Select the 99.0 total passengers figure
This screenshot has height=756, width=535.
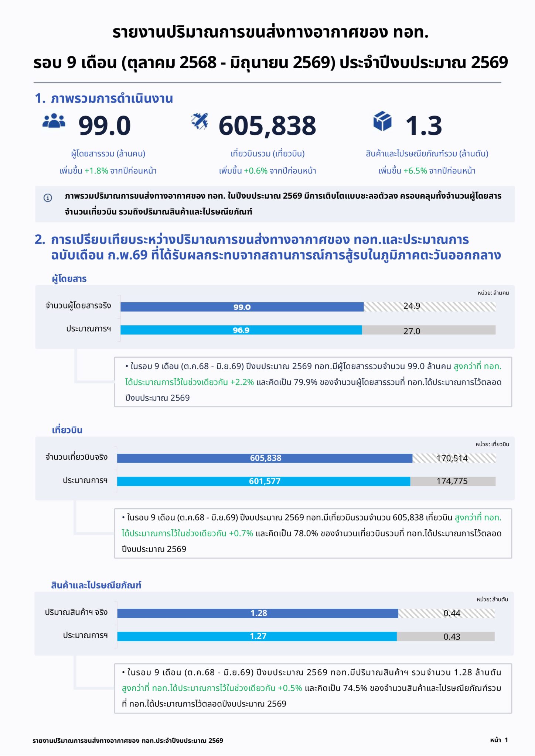(x=105, y=126)
